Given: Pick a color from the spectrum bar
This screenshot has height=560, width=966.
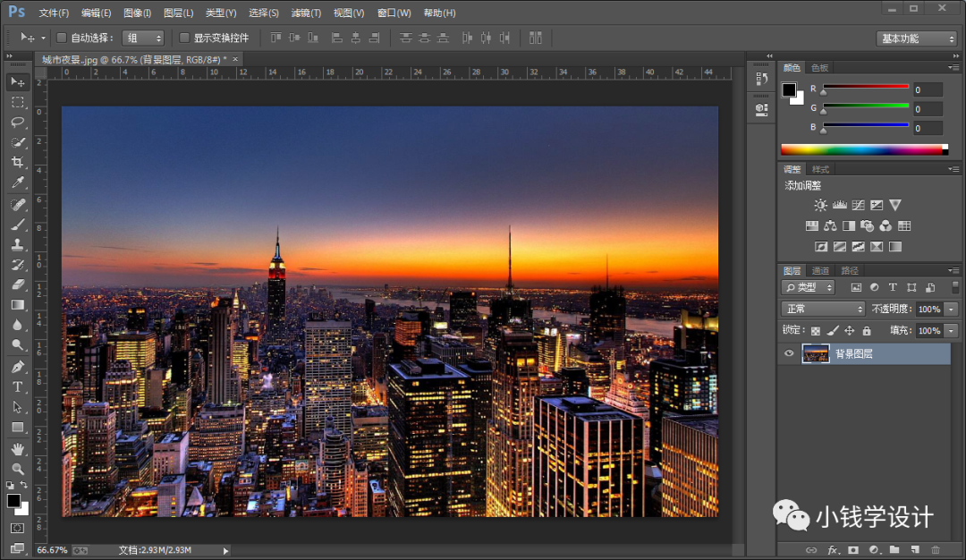Looking at the screenshot, I should coord(864,149).
